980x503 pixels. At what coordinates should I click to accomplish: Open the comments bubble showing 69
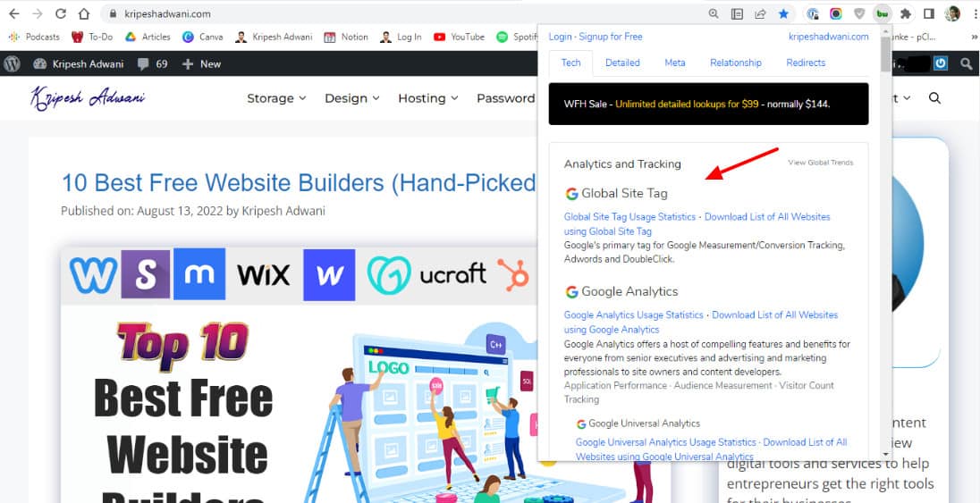[153, 63]
